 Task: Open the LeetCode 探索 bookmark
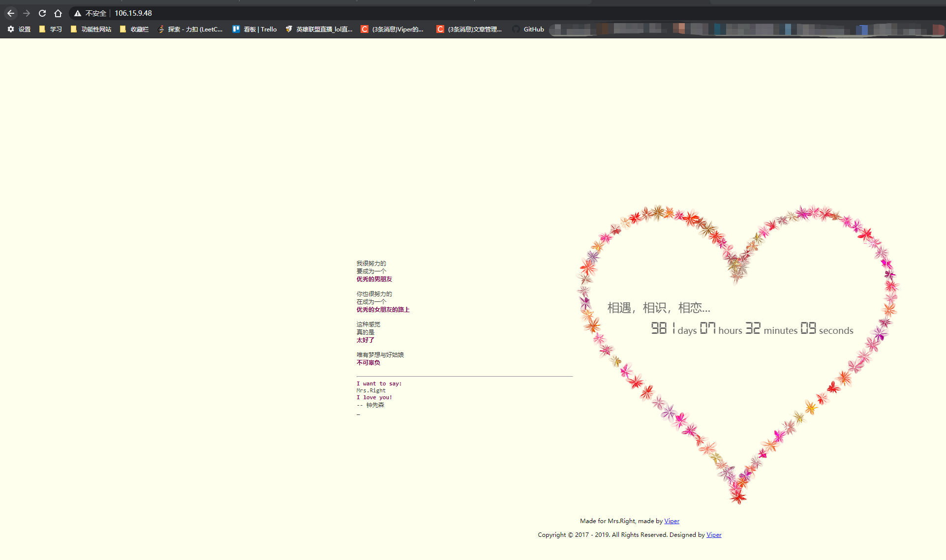point(190,29)
